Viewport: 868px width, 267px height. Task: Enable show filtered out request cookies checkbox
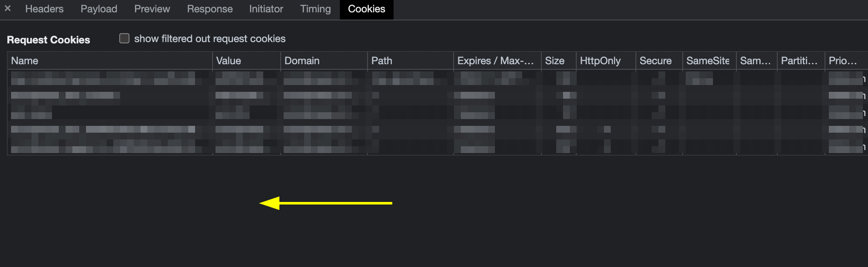[124, 39]
